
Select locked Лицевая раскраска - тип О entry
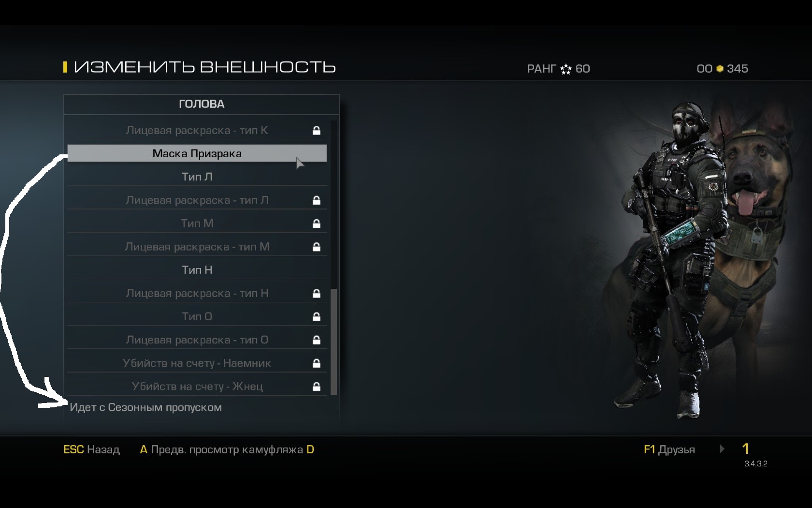(197, 340)
